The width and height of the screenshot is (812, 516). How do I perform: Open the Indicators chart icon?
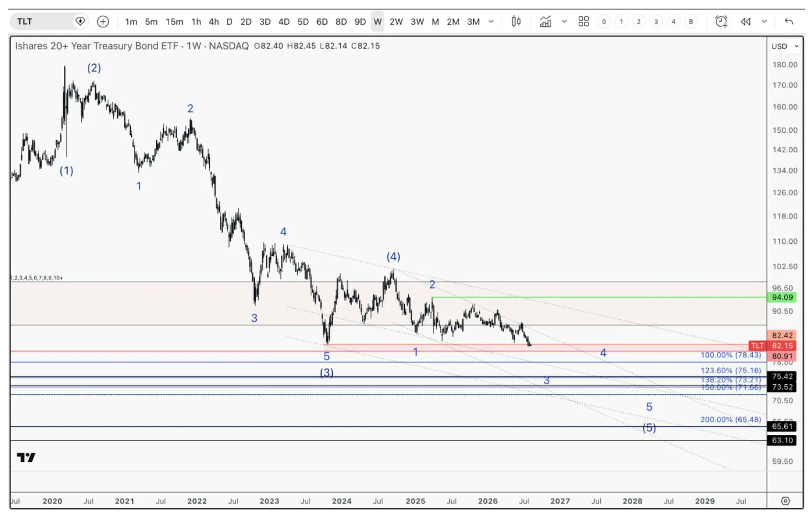545,21
